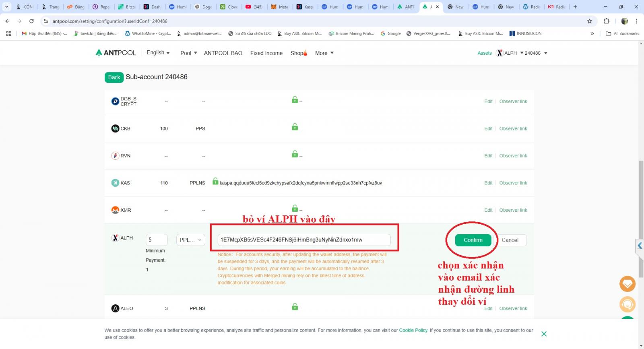Switch to the Doge tab
644x349 pixels.
203,7
